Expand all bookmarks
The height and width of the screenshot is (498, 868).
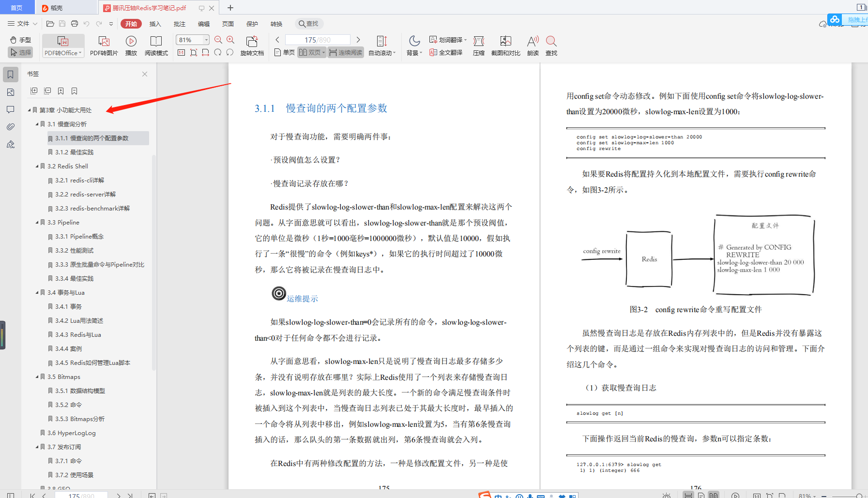coord(34,91)
